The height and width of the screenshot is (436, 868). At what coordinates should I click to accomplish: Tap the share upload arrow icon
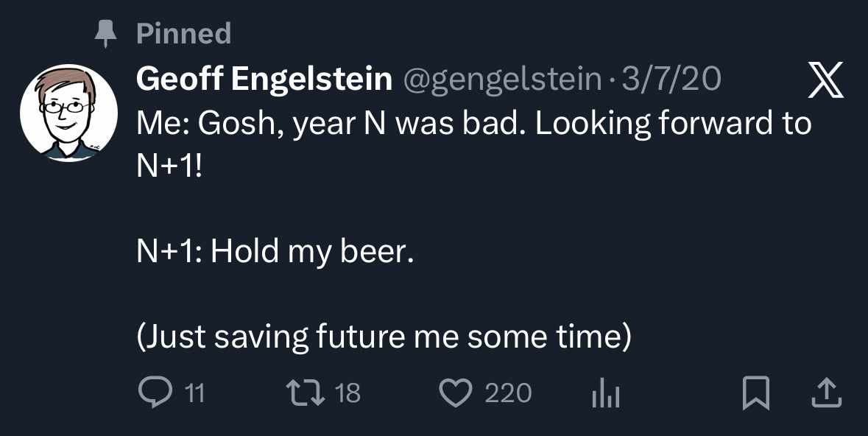pyautogui.click(x=825, y=393)
